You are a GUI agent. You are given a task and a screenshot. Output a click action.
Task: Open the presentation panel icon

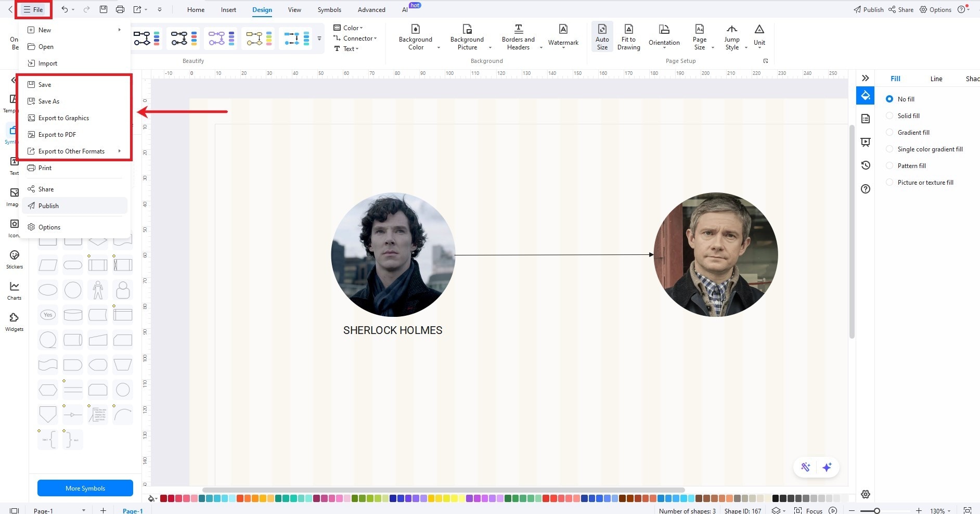pos(866,142)
